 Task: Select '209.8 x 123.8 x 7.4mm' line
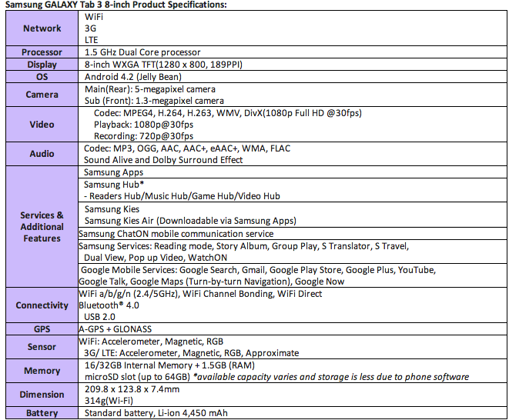132,389
